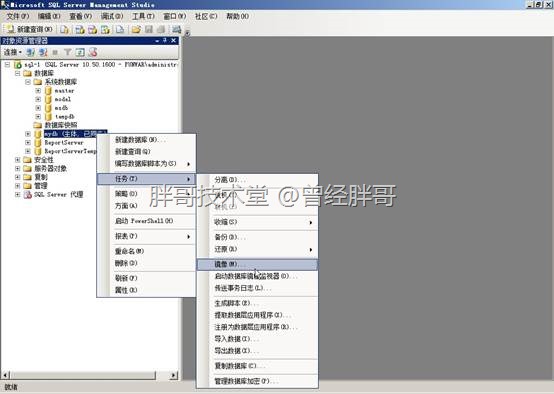
Task: Collapse the sql-1 server node
Action: (x=7, y=65)
